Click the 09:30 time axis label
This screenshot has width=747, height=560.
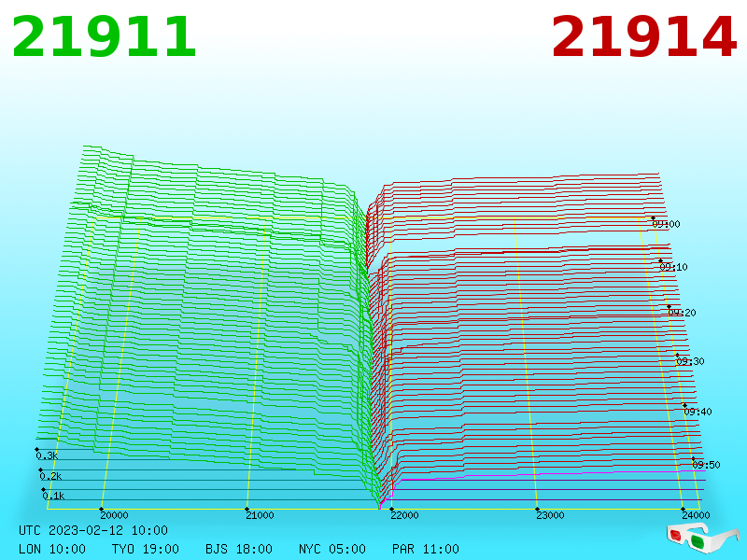click(x=690, y=361)
